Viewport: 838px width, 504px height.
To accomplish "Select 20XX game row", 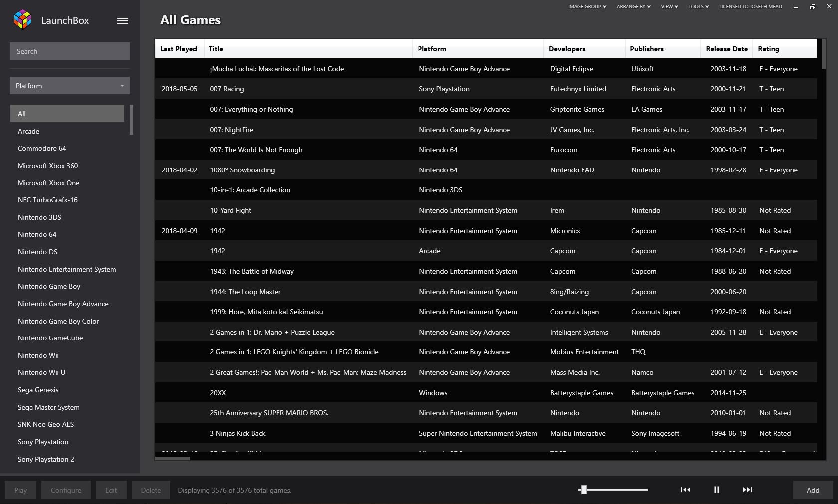I will pos(486,393).
